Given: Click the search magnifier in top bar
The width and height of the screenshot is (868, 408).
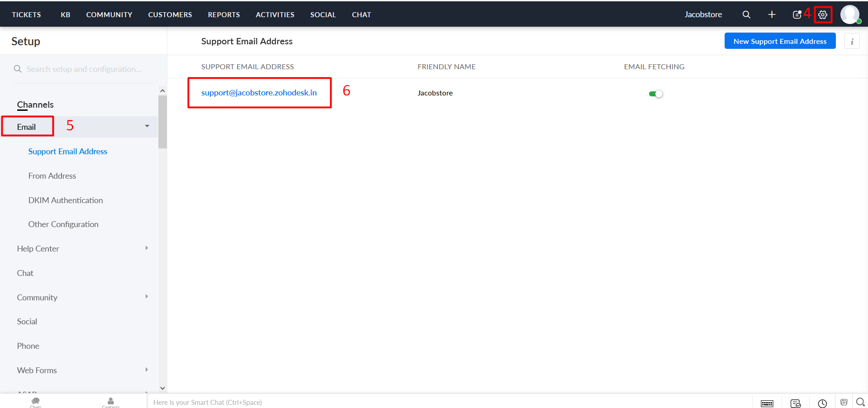Looking at the screenshot, I should pos(746,15).
